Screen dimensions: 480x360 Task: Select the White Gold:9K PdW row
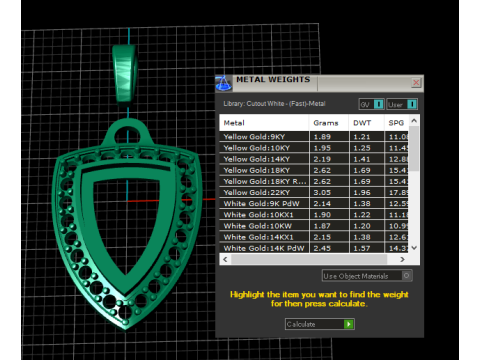pyautogui.click(x=314, y=204)
